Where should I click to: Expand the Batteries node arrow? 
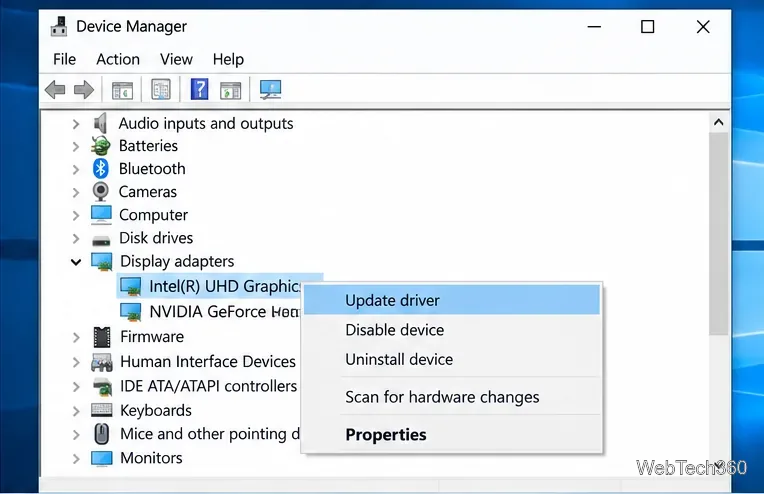pyautogui.click(x=76, y=146)
